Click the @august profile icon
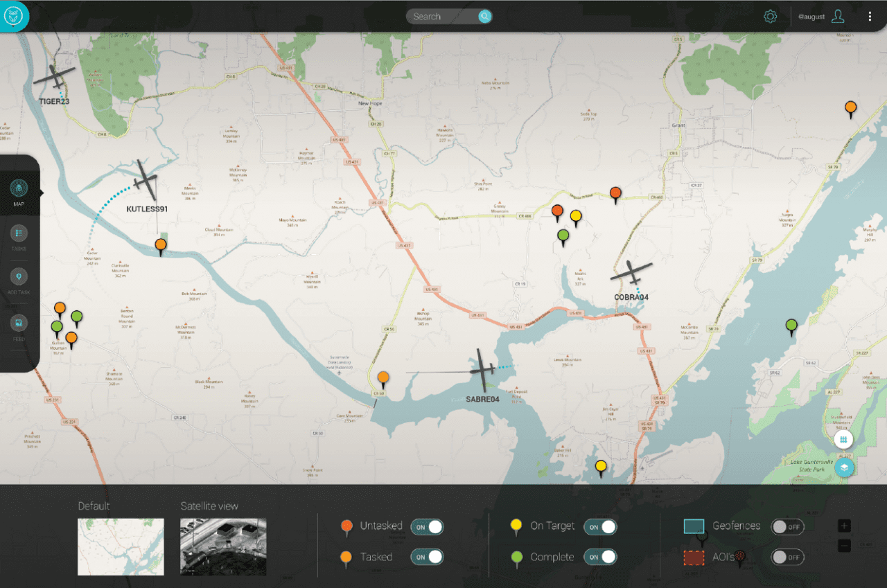 coord(837,16)
